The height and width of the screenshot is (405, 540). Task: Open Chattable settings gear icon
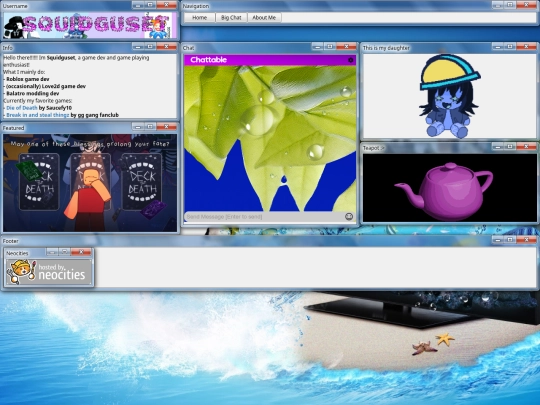[x=351, y=60]
